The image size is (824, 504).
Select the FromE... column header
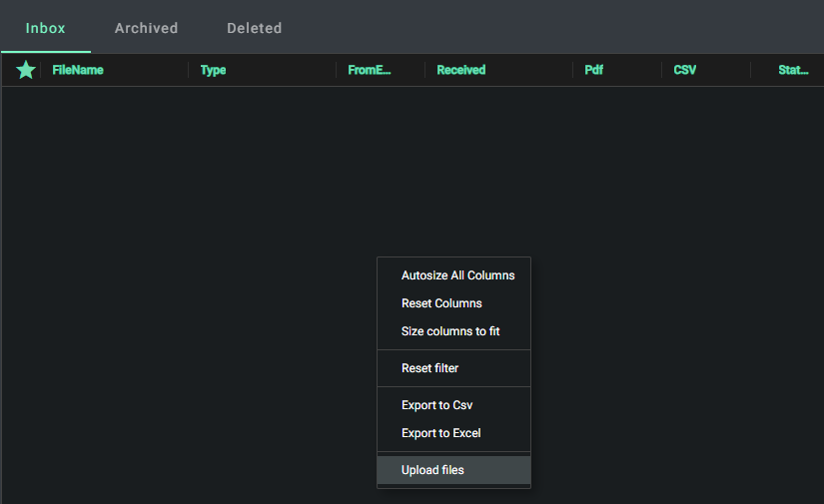point(370,70)
